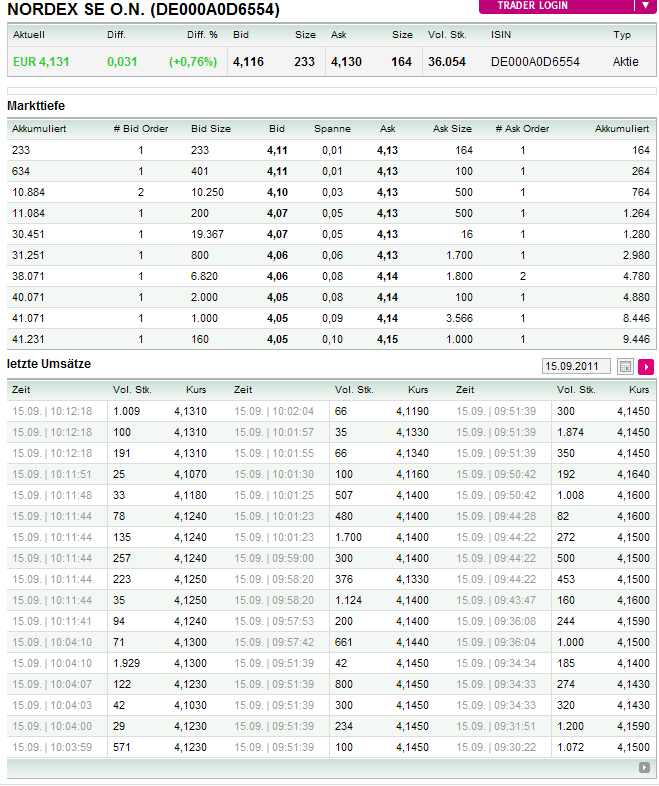Image resolution: width=659 pixels, height=786 pixels.
Task: Select accumulated bid value 10.884
Action: pyautogui.click(x=29, y=192)
